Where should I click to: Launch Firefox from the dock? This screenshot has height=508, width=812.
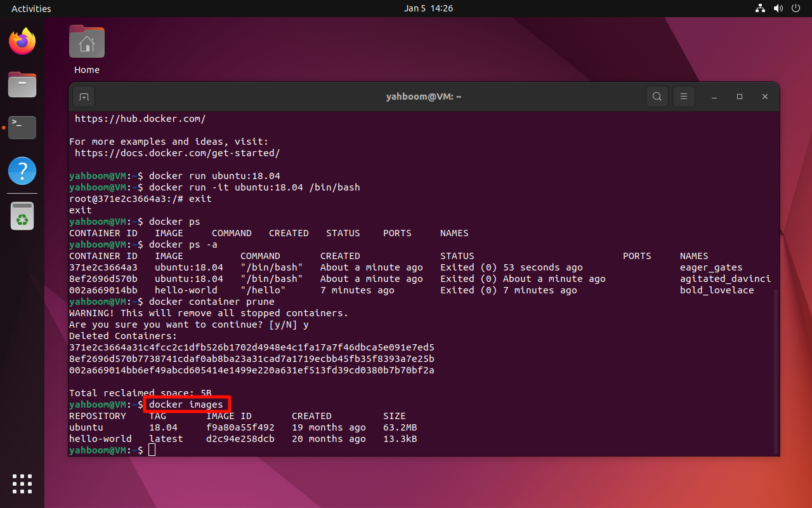pyautogui.click(x=22, y=41)
